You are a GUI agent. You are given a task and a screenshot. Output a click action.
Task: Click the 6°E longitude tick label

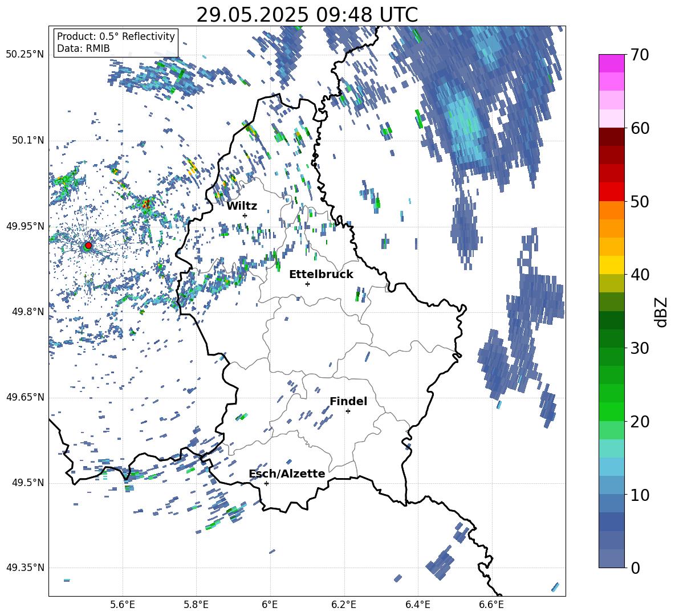click(x=270, y=605)
